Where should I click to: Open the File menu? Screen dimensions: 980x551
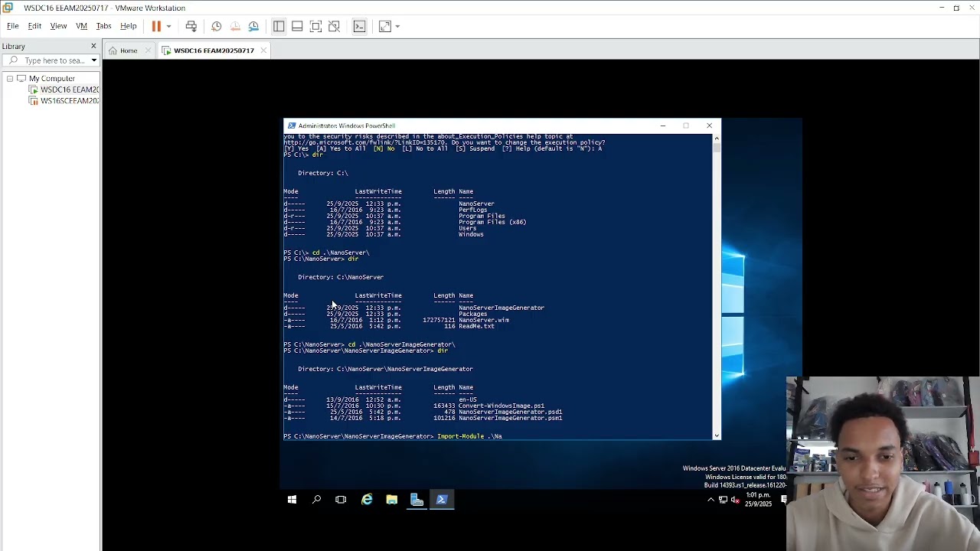click(x=13, y=26)
